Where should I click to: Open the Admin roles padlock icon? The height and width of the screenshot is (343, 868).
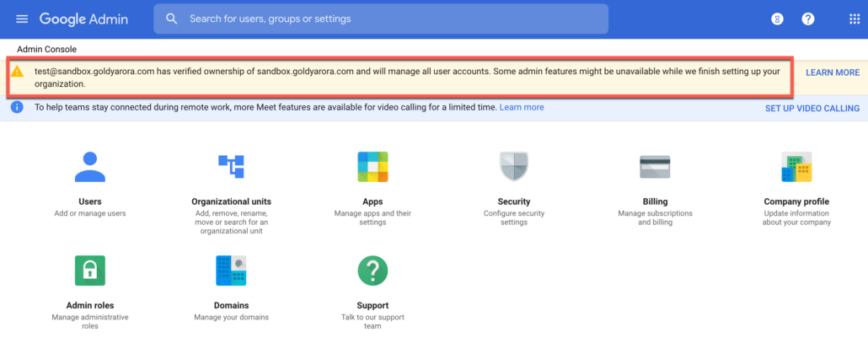coord(90,271)
